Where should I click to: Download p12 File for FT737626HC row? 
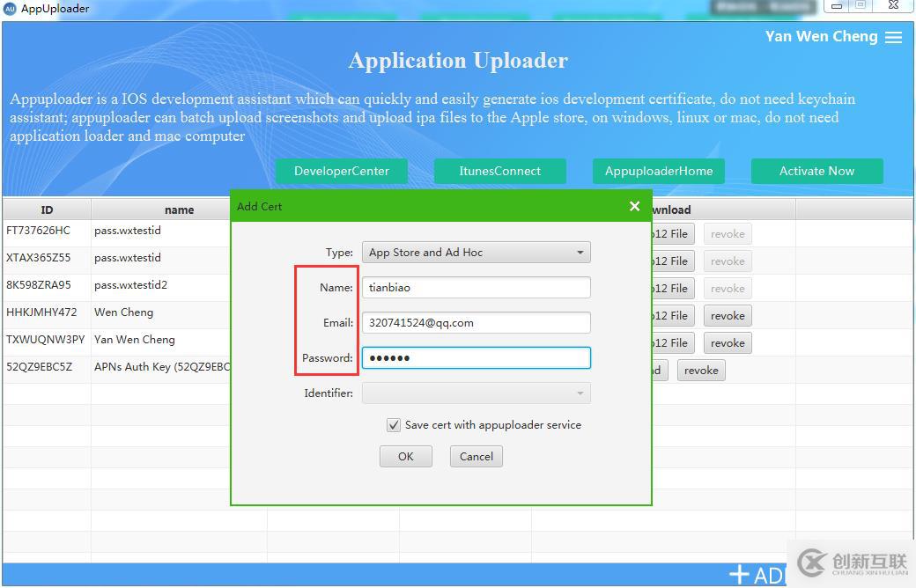(673, 234)
